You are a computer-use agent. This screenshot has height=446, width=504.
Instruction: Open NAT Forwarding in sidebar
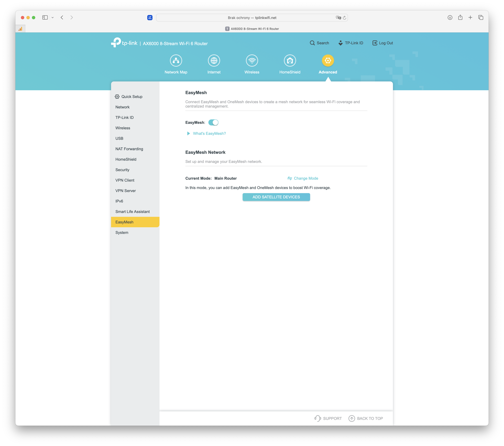click(135, 149)
